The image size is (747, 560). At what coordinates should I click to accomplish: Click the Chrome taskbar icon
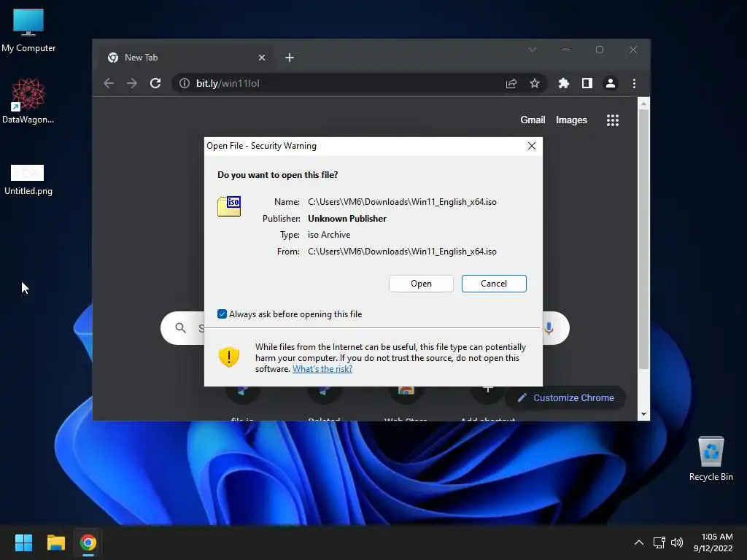88,542
